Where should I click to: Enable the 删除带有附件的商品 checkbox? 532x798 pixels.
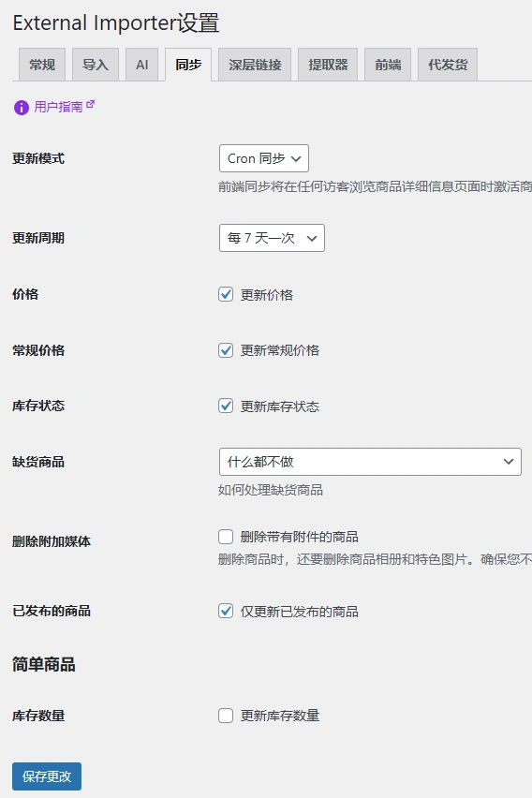point(226,537)
